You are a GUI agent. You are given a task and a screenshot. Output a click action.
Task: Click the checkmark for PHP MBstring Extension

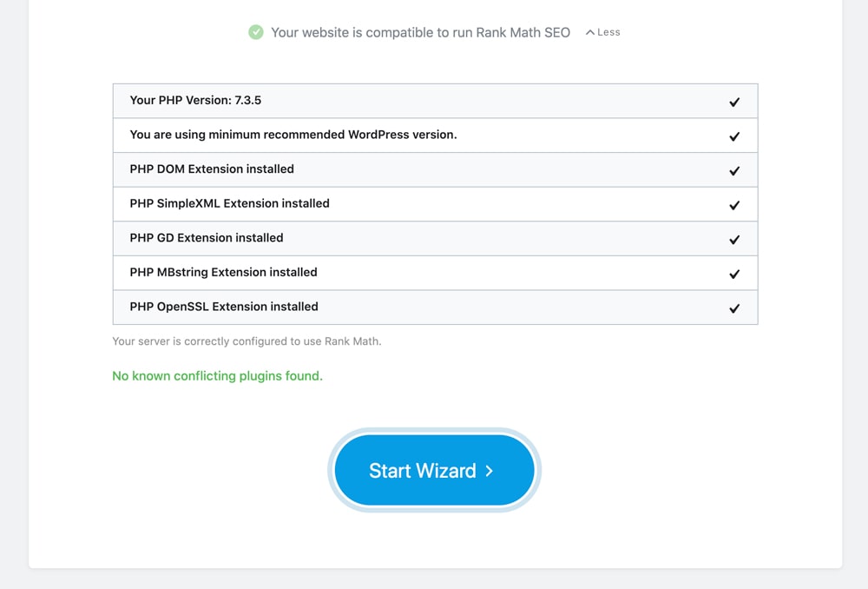pyautogui.click(x=734, y=272)
